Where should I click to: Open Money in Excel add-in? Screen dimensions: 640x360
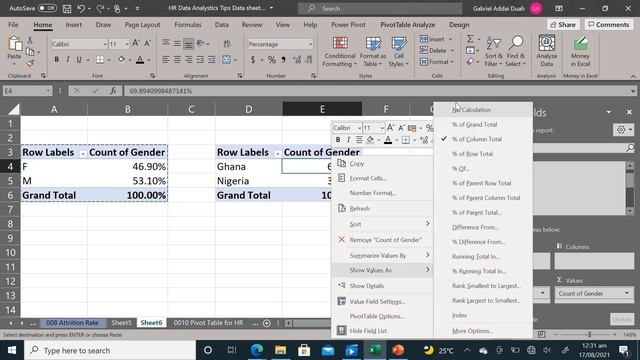pyautogui.click(x=580, y=51)
